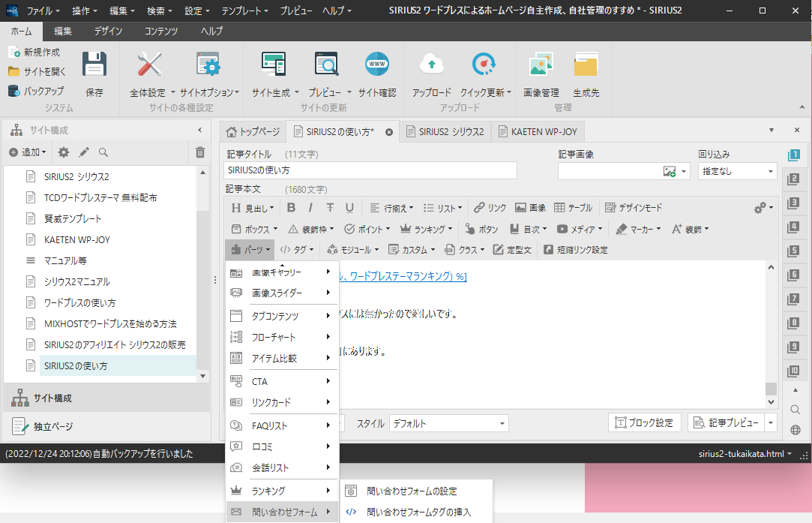Open the スタイル デフォルト dropdown
This screenshot has width=812, height=523.
click(x=448, y=423)
